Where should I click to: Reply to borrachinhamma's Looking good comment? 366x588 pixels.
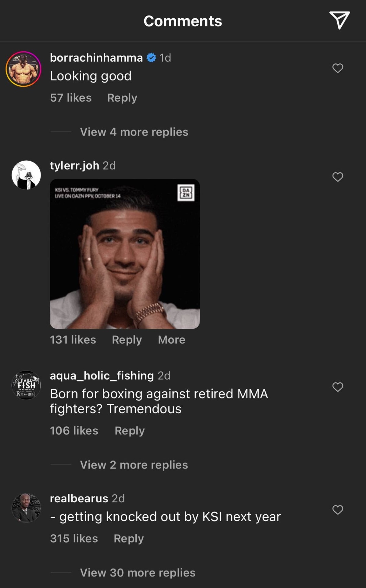[122, 98]
